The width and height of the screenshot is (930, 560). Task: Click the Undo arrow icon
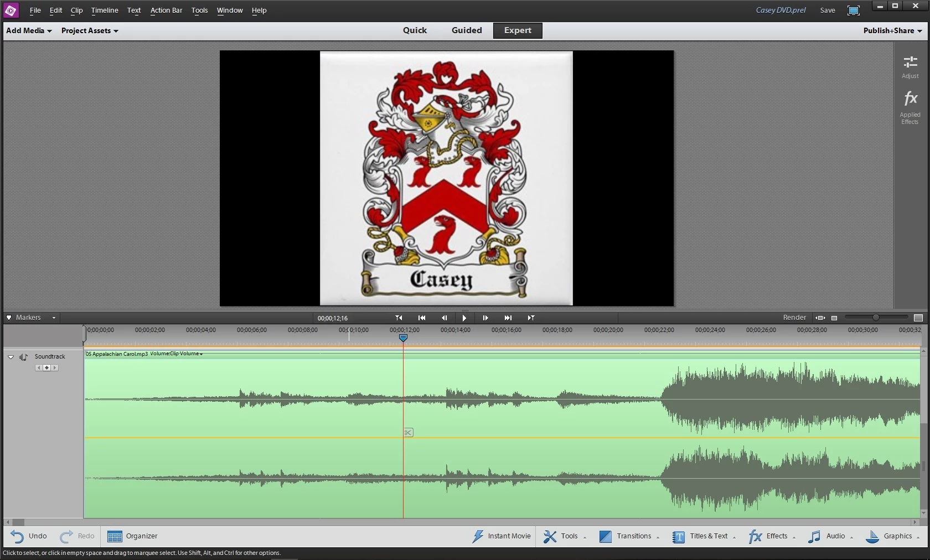[17, 536]
